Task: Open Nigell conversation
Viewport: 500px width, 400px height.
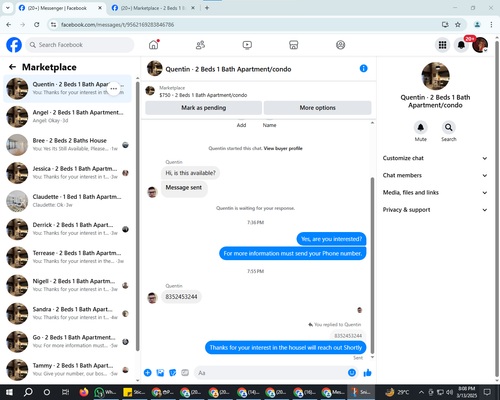Action: click(x=68, y=285)
